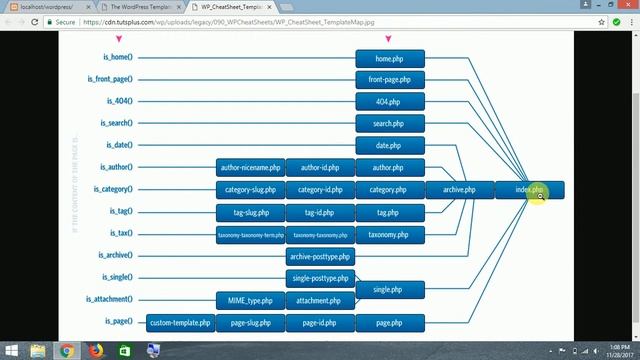Click the Chrome taskbar icon
Viewport: 640px width, 360px height.
click(x=67, y=351)
